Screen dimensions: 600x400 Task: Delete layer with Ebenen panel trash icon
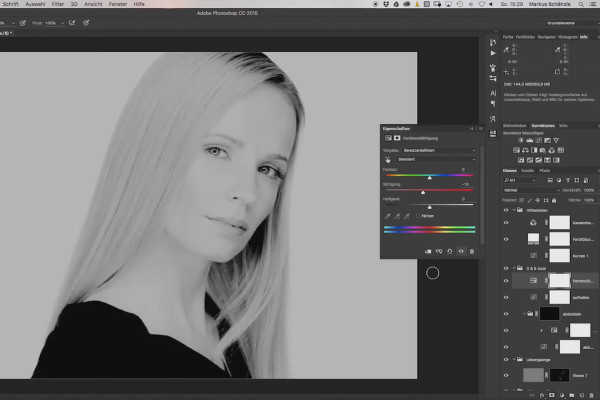[x=592, y=395]
